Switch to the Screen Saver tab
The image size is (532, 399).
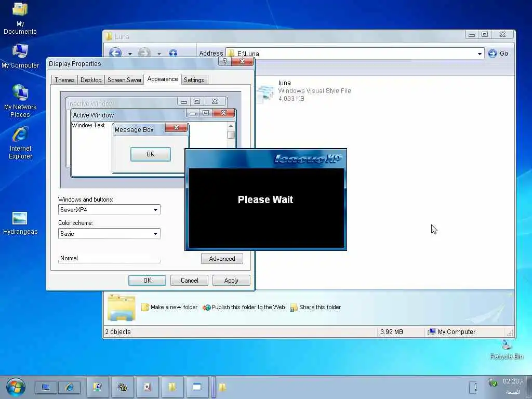coord(124,79)
